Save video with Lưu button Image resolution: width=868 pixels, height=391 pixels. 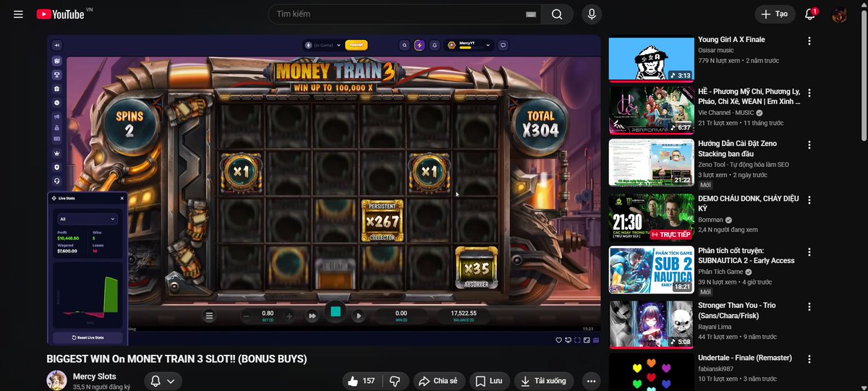coord(489,381)
